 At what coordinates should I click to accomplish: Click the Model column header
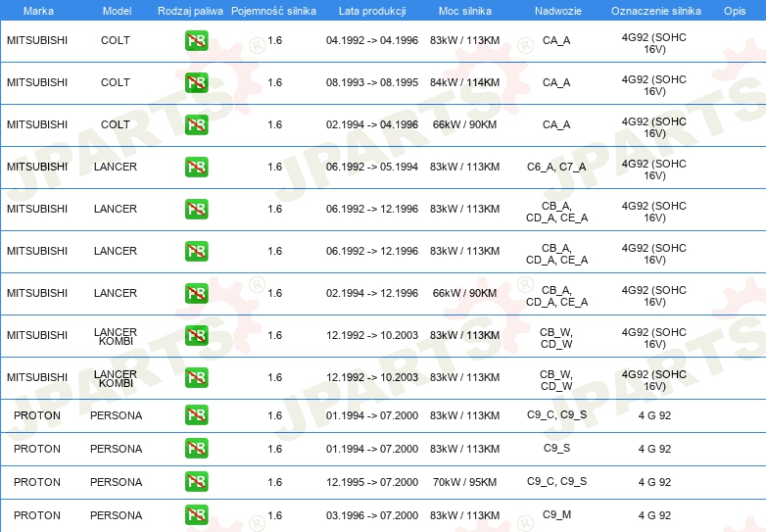tap(117, 11)
